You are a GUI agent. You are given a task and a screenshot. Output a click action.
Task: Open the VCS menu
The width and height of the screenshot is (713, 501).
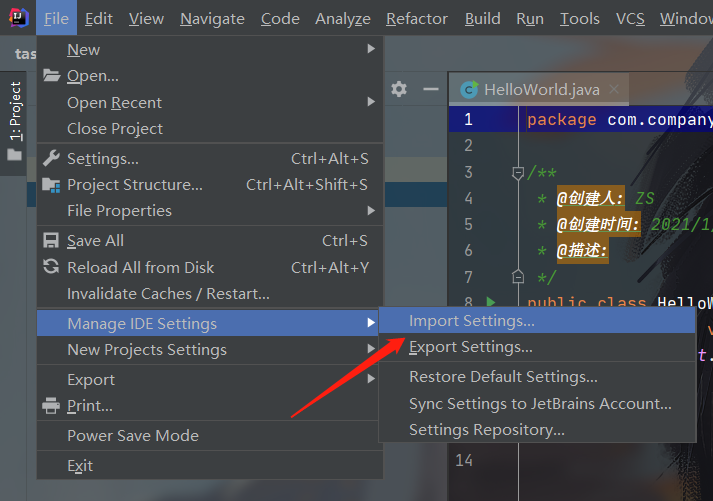coord(630,19)
